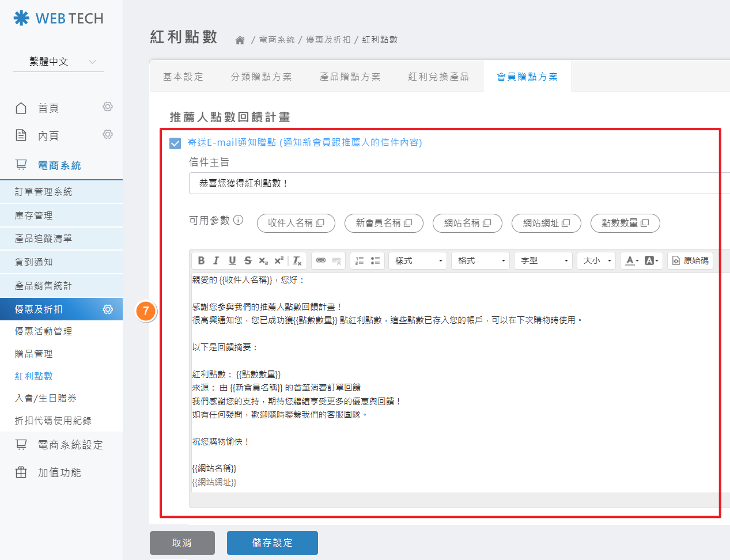730x560 pixels.
Task: Switch to the 基本設定 tab
Action: pyautogui.click(x=183, y=77)
